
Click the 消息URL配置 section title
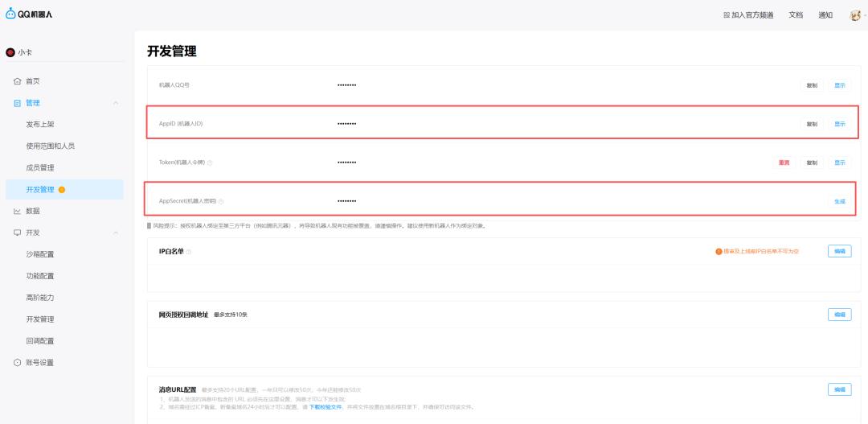click(x=177, y=389)
